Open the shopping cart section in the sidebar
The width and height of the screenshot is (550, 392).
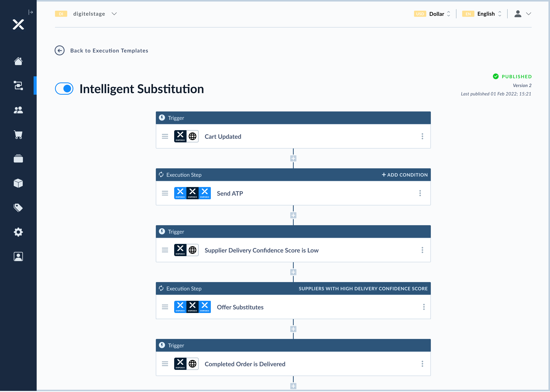tap(18, 135)
